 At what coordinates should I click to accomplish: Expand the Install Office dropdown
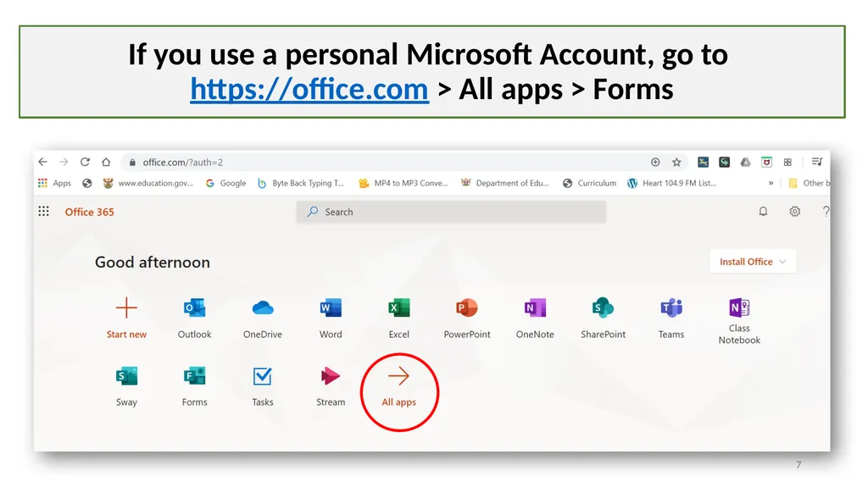[753, 262]
